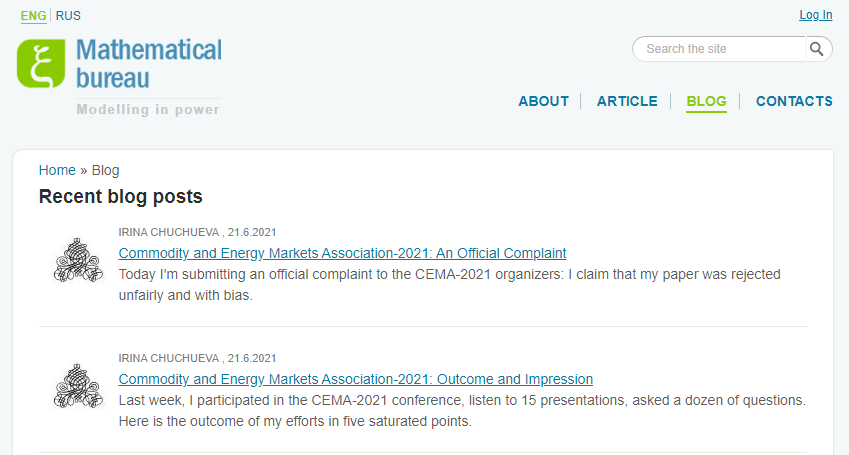Open the ABOUT menu item
This screenshot has height=455, width=849.
(544, 101)
